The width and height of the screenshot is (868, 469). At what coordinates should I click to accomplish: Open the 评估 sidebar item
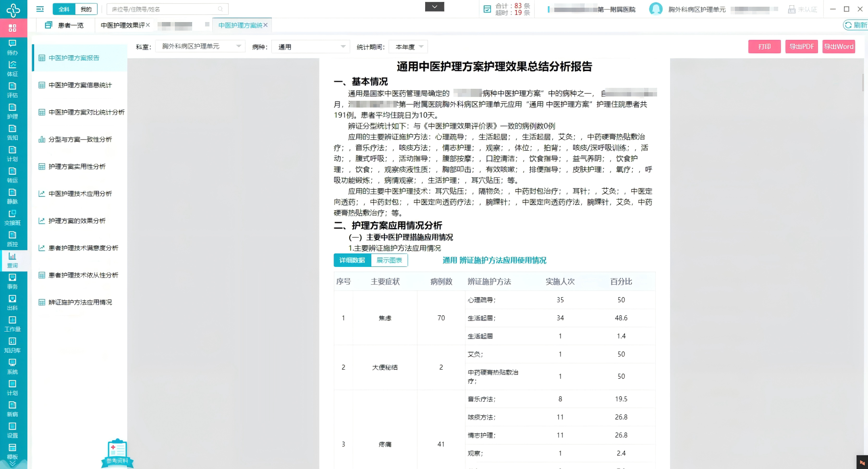12,90
